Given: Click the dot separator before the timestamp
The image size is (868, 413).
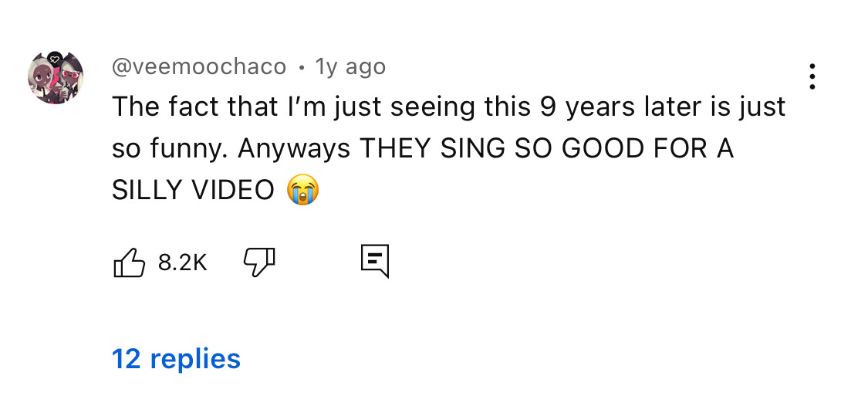Looking at the screenshot, I should coord(301,68).
